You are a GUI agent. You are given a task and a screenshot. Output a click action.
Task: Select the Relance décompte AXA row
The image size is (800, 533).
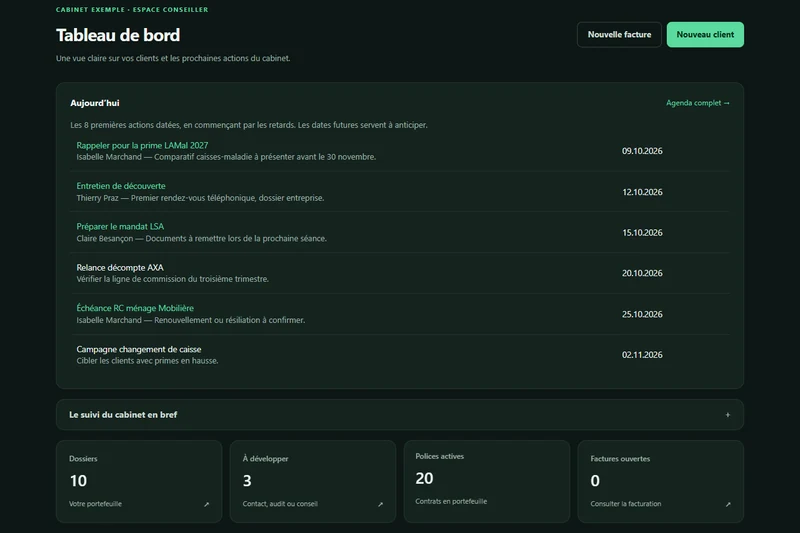(x=400, y=273)
